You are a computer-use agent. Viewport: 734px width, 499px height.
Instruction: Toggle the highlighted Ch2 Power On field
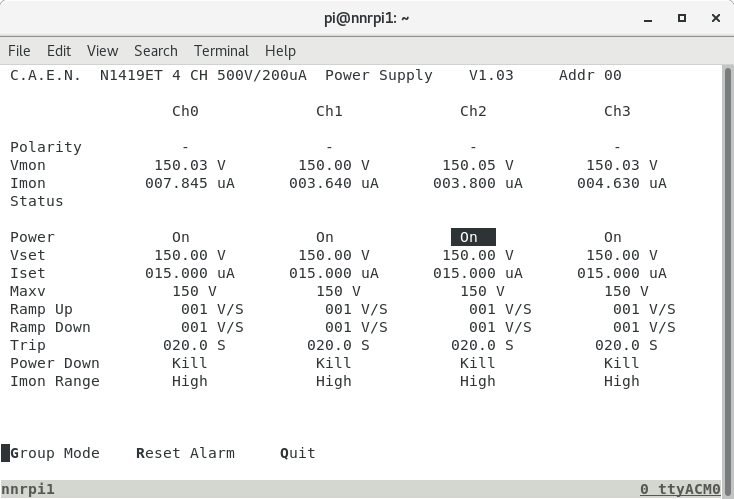click(x=473, y=237)
